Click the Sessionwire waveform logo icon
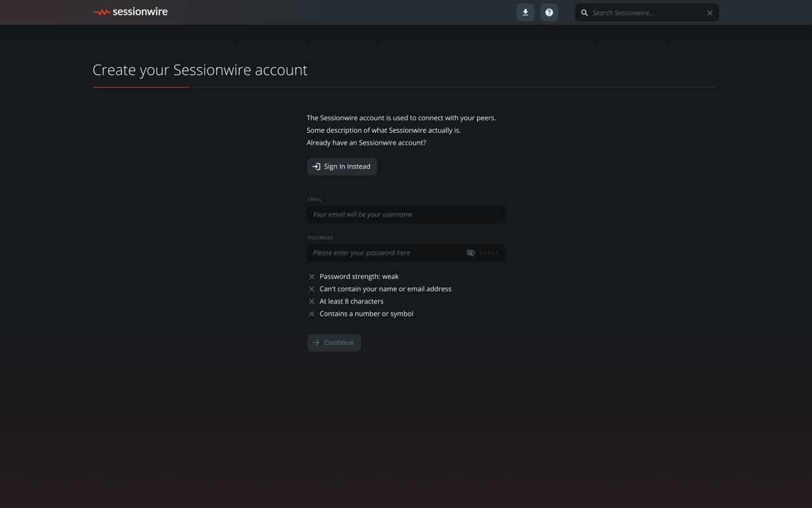The height and width of the screenshot is (508, 812). (x=101, y=13)
